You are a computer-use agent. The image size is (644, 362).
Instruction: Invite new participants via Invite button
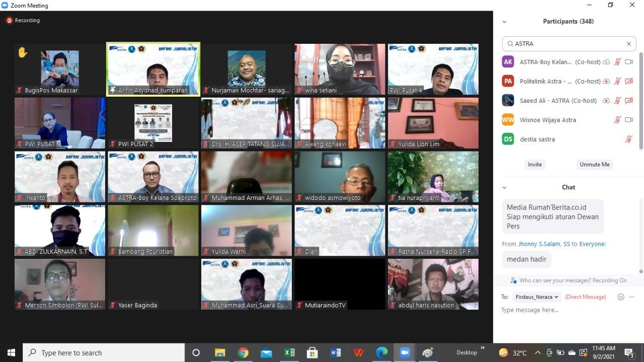[534, 164]
